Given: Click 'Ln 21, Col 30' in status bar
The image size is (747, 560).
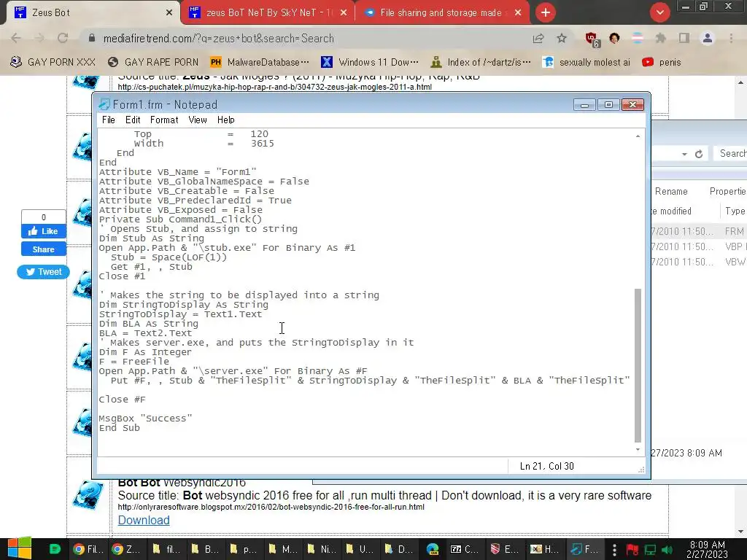Looking at the screenshot, I should click(x=547, y=466).
